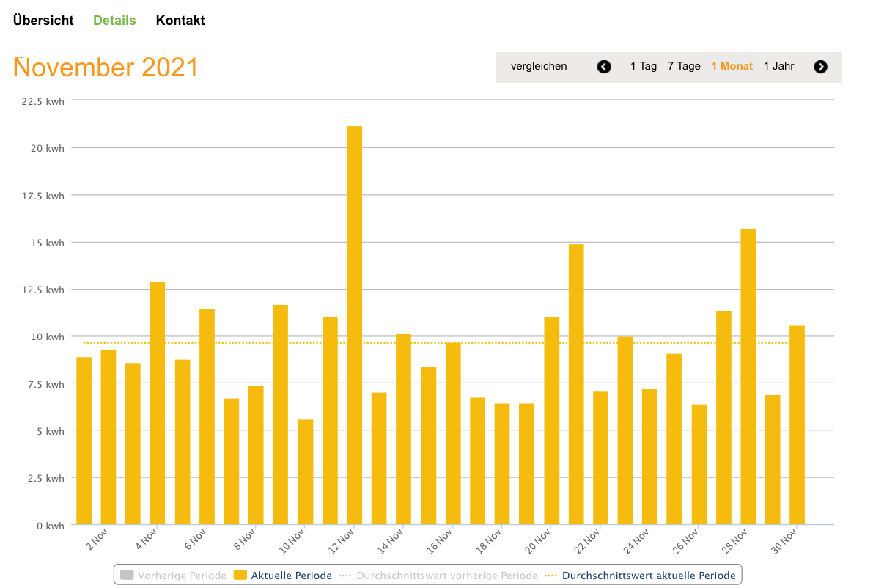Go to previous period arrow
Image resolution: width=873 pixels, height=588 pixels.
pyautogui.click(x=604, y=67)
